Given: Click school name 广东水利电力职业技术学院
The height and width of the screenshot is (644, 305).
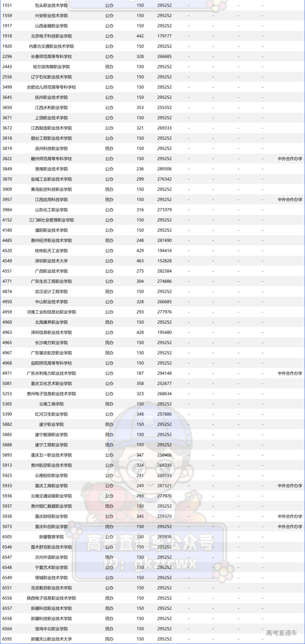Looking at the screenshot, I should pos(51,373).
